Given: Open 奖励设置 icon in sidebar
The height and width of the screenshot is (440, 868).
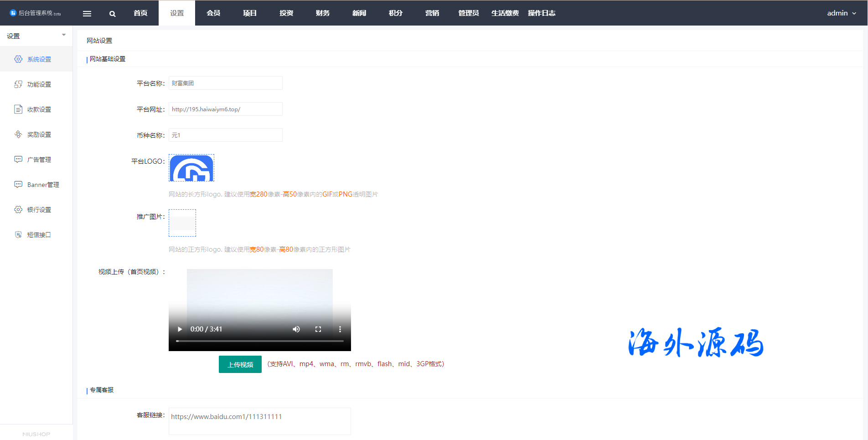Looking at the screenshot, I should [x=18, y=135].
